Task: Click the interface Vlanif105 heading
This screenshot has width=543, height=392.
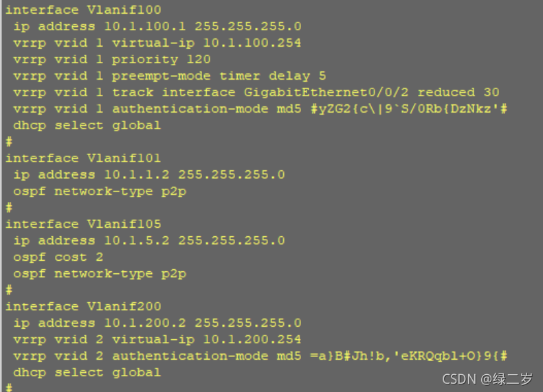Action: coord(83,224)
